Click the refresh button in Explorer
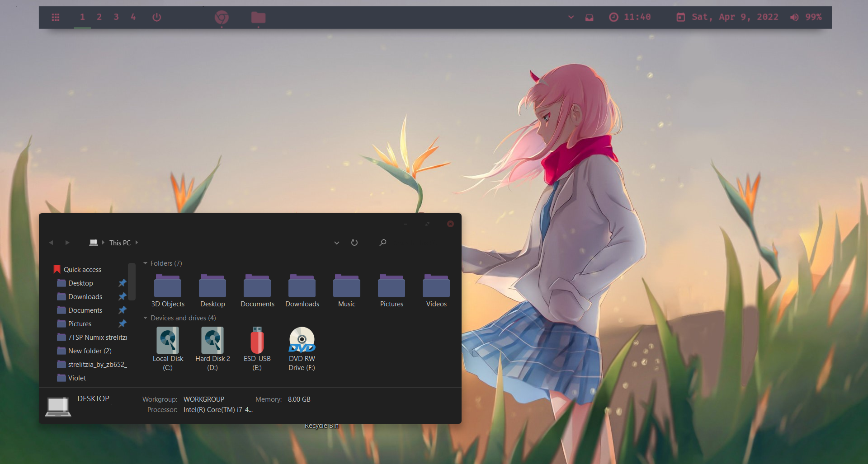The height and width of the screenshot is (464, 868). pos(354,243)
